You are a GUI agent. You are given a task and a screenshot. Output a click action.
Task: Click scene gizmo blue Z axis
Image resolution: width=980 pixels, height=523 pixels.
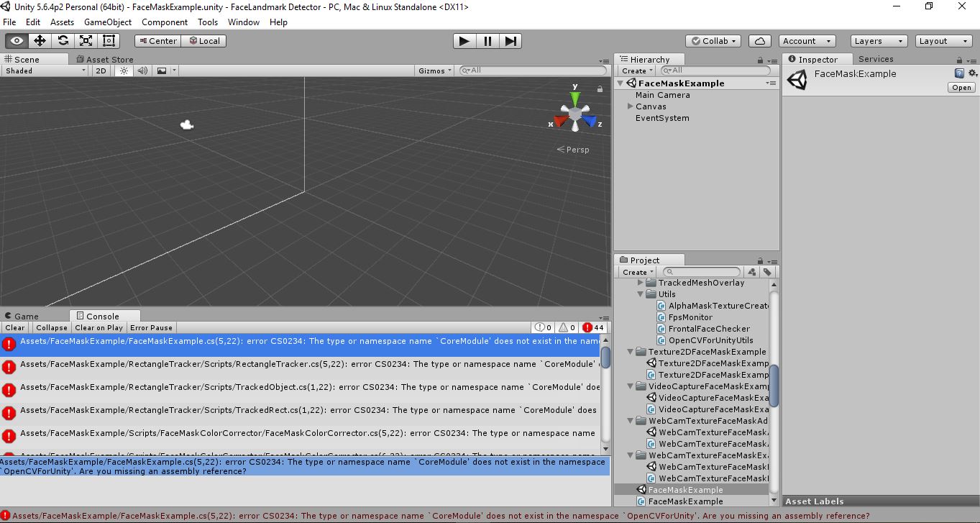[x=591, y=120]
